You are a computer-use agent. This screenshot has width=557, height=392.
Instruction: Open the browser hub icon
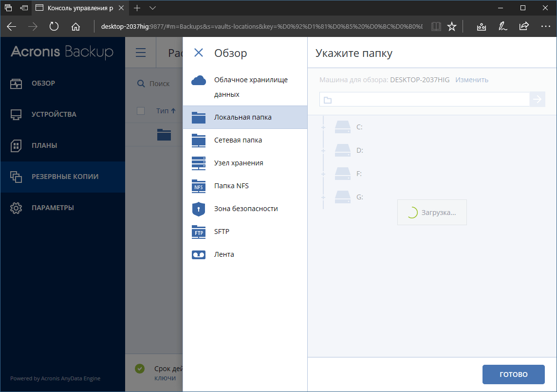pos(482,27)
